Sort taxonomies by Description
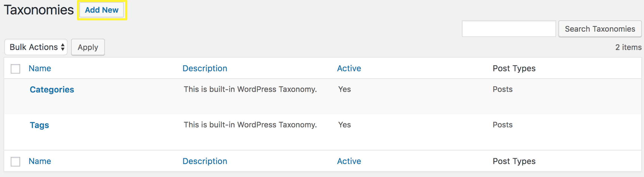644x177 pixels. (x=205, y=68)
